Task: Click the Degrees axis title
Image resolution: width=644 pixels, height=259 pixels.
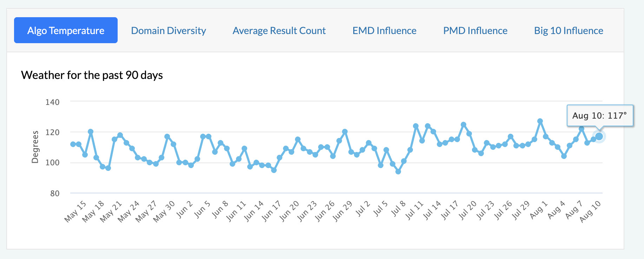Action: (x=35, y=147)
